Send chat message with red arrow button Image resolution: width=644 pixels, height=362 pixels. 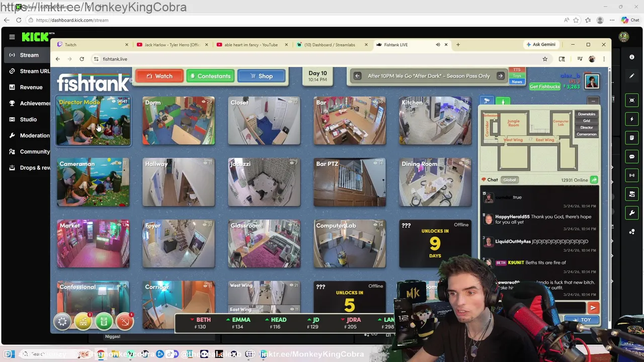(593, 308)
